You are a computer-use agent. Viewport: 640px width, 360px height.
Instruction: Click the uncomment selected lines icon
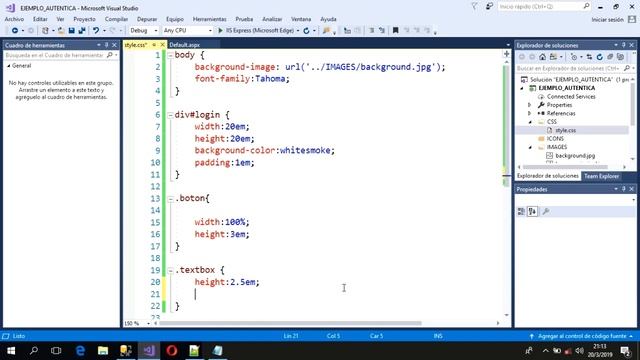(382, 31)
